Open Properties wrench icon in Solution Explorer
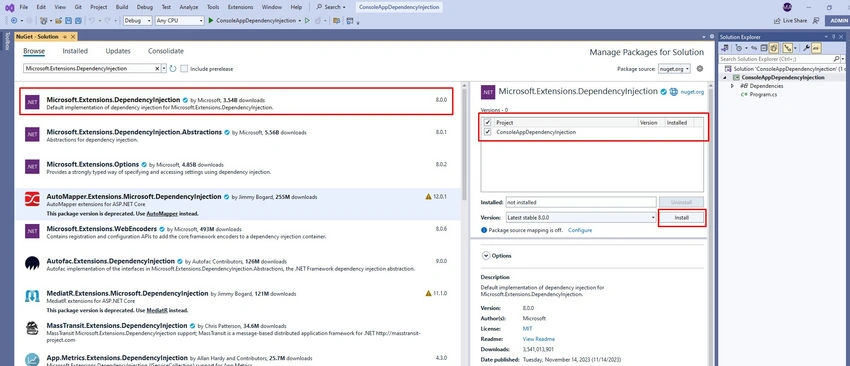 pyautogui.click(x=806, y=48)
